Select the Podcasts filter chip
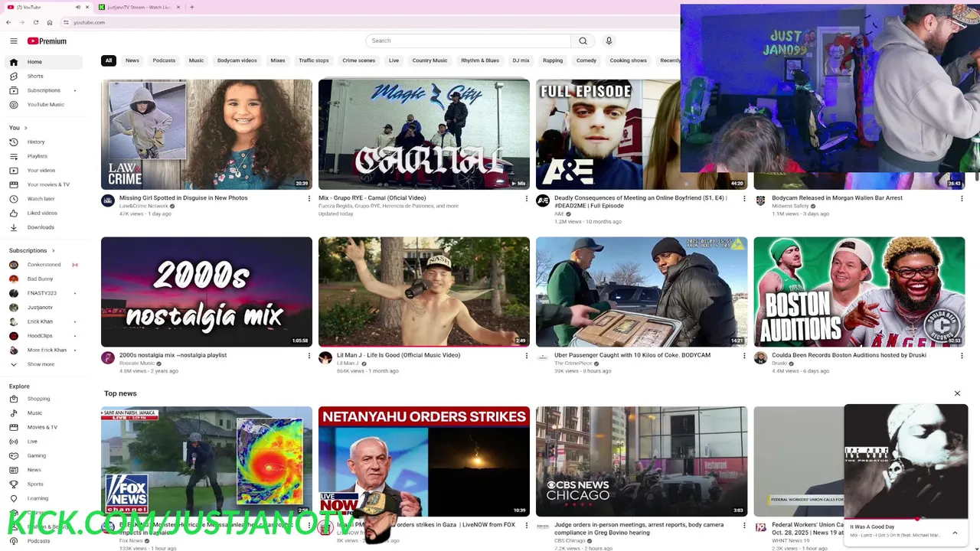This screenshot has height=551, width=980. pyautogui.click(x=164, y=60)
